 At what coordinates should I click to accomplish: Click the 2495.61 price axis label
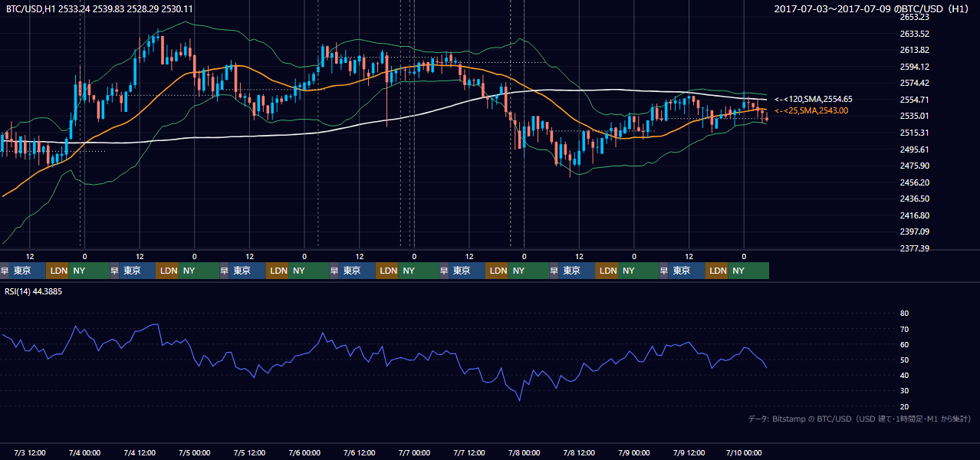pyautogui.click(x=914, y=149)
